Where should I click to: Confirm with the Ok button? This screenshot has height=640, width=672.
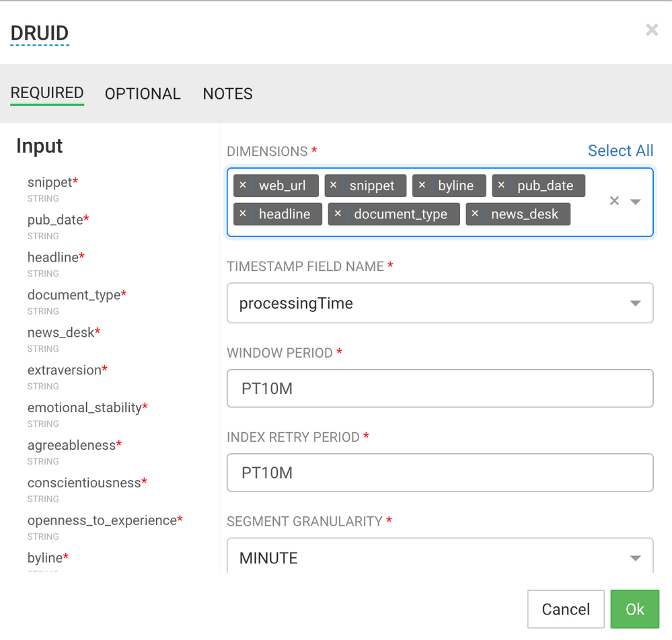(635, 609)
